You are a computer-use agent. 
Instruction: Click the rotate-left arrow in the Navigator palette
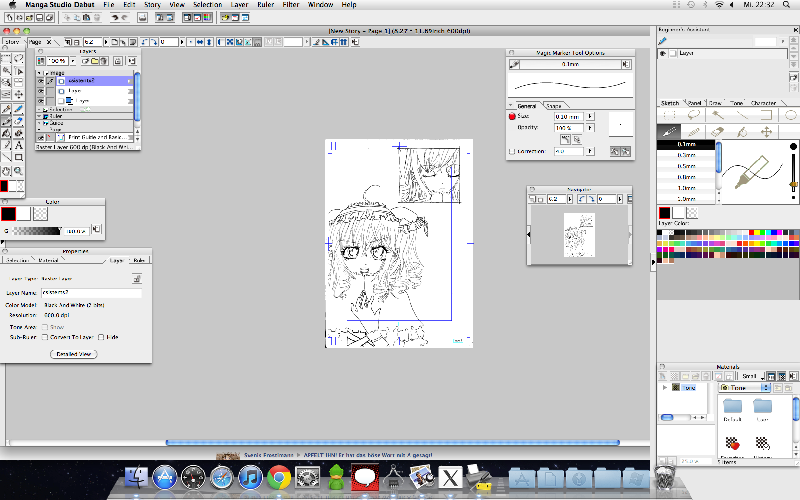(582, 199)
